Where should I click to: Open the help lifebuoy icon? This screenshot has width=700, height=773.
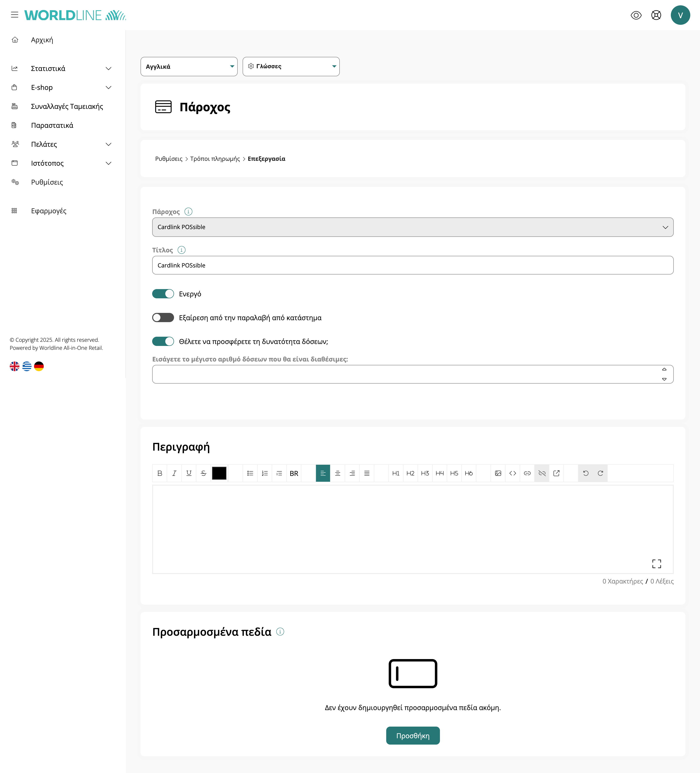pyautogui.click(x=656, y=15)
